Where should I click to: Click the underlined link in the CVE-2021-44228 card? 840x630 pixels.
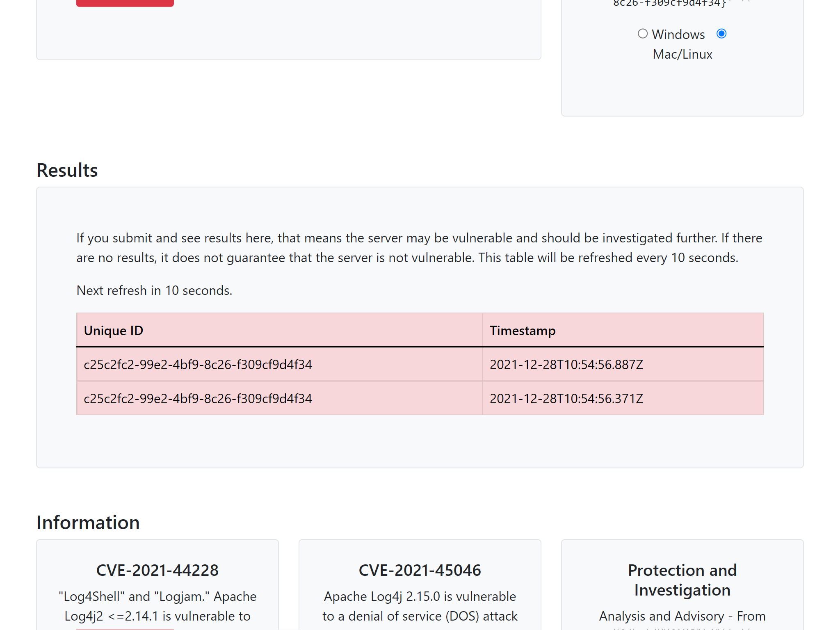(124, 628)
